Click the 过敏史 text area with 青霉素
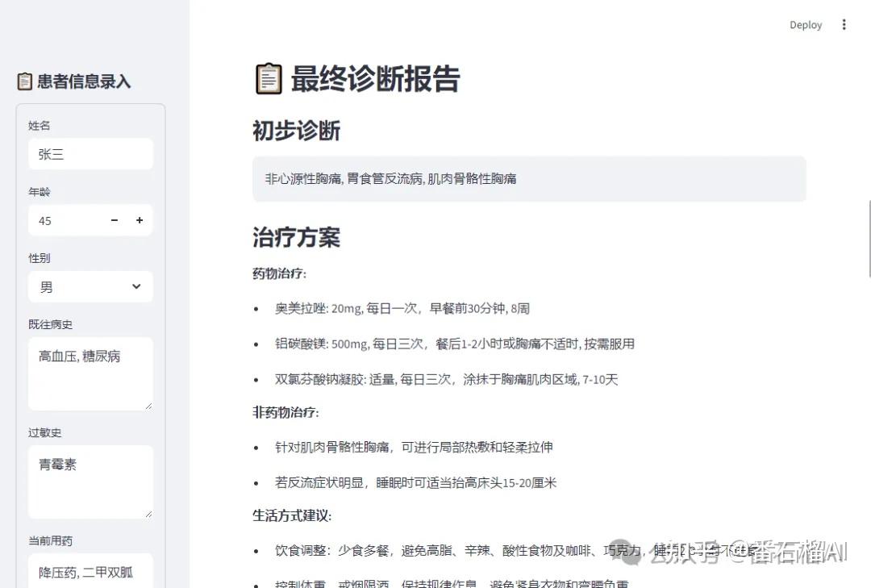The width and height of the screenshot is (871, 588). tap(90, 482)
